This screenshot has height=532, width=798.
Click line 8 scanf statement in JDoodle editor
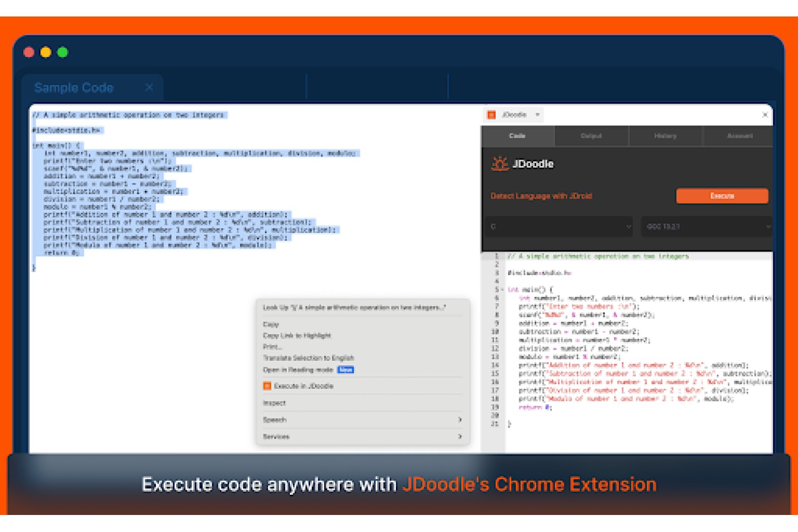tap(586, 315)
